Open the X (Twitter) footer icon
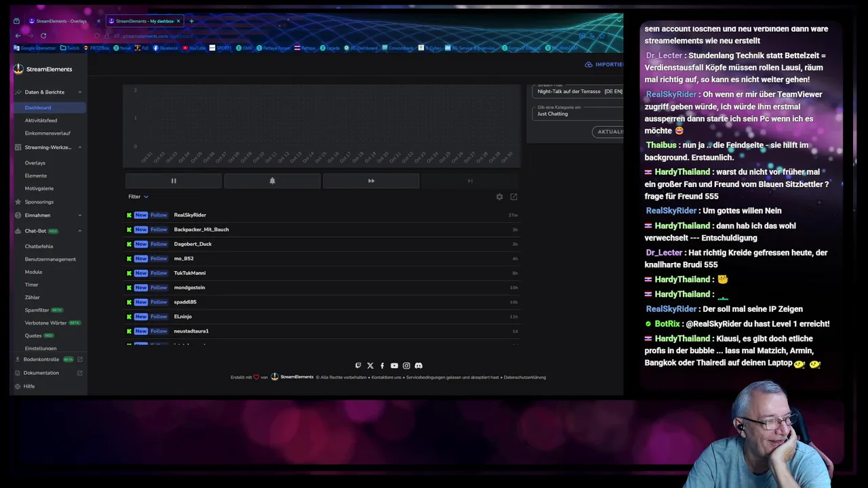Viewport: 868px width, 488px height. pos(370,366)
